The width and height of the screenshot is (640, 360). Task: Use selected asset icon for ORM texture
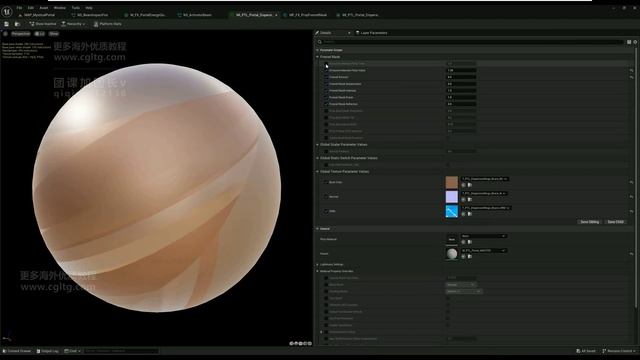463,214
